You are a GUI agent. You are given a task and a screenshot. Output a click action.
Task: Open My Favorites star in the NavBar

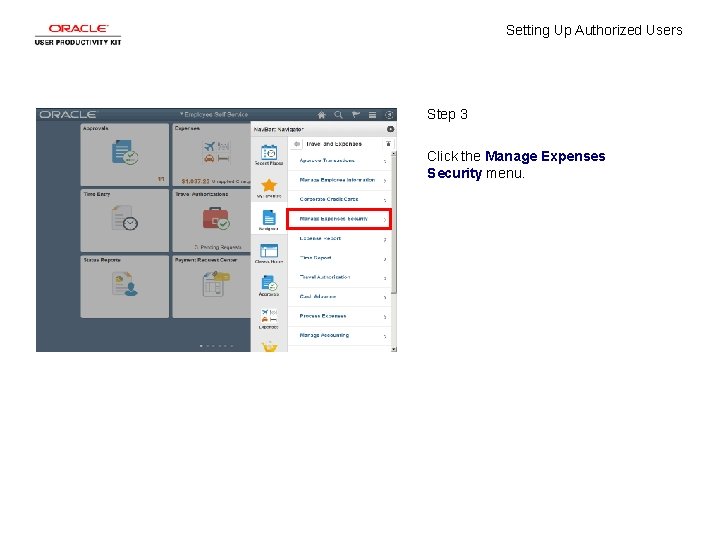[x=269, y=188]
